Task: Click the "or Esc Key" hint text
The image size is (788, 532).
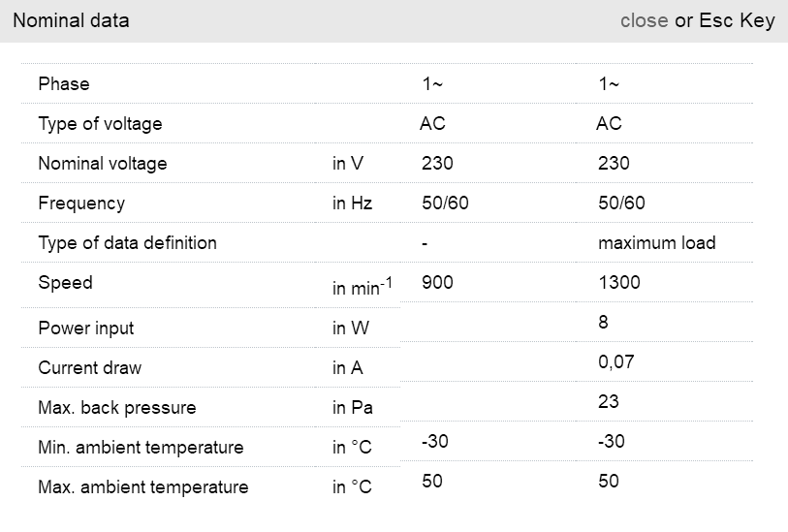Action: click(725, 20)
